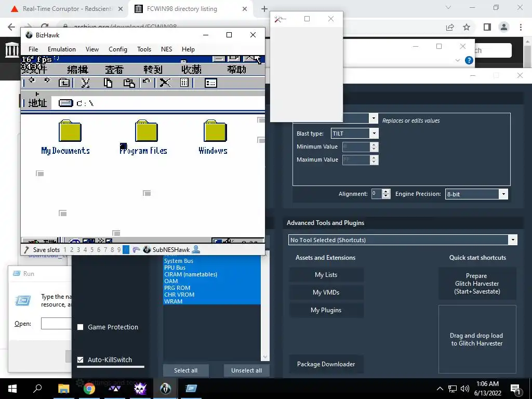532x399 pixels.
Task: Click Unselect all domains button
Action: click(246, 370)
